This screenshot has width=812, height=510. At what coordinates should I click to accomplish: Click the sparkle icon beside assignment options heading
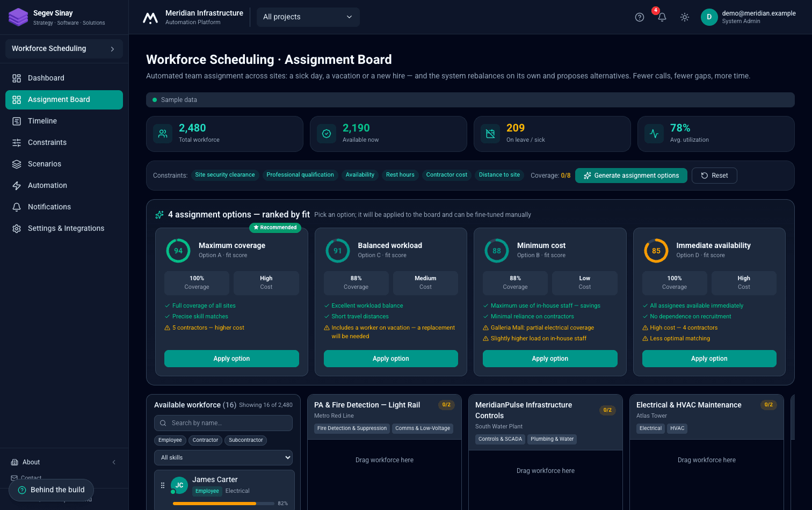tap(160, 215)
